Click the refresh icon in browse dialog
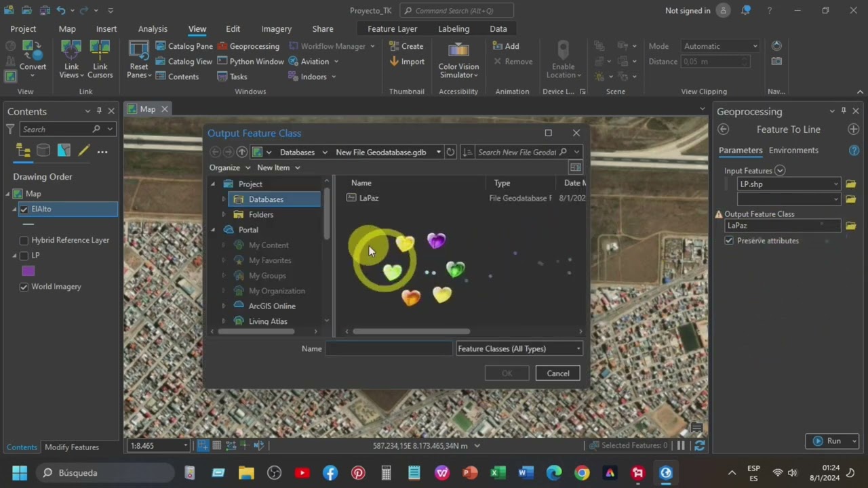The height and width of the screenshot is (488, 868). click(450, 152)
